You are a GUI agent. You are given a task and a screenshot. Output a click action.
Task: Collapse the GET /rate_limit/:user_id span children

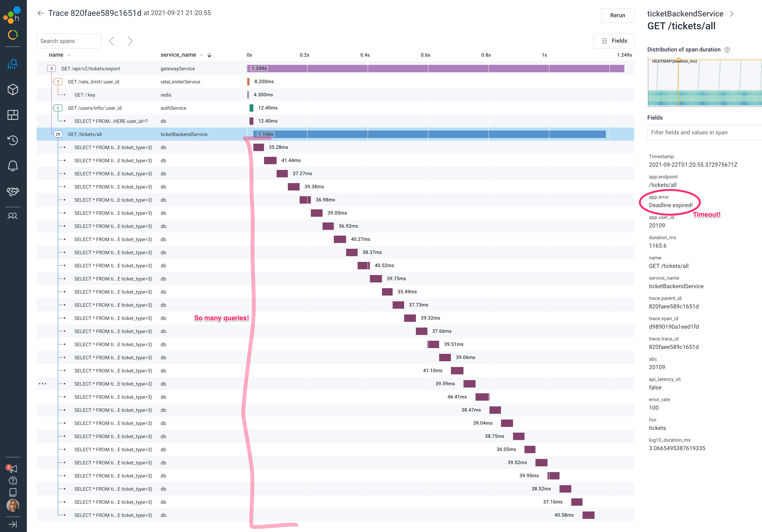click(58, 82)
